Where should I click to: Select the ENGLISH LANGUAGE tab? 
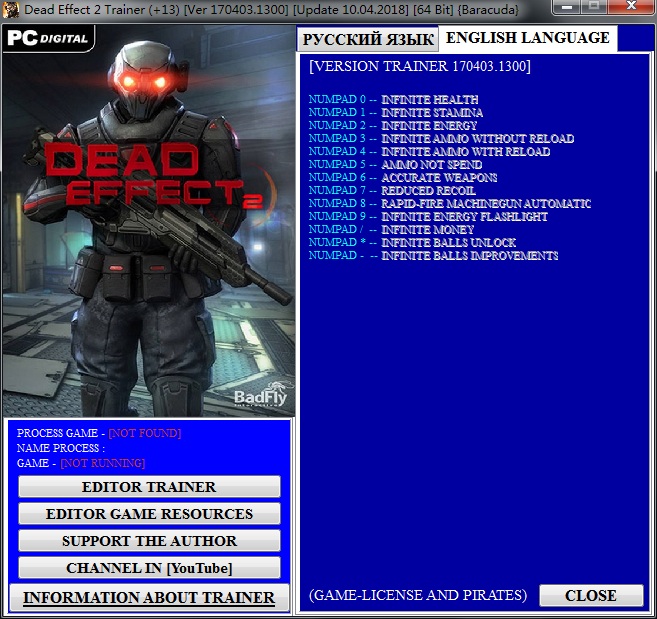point(528,38)
